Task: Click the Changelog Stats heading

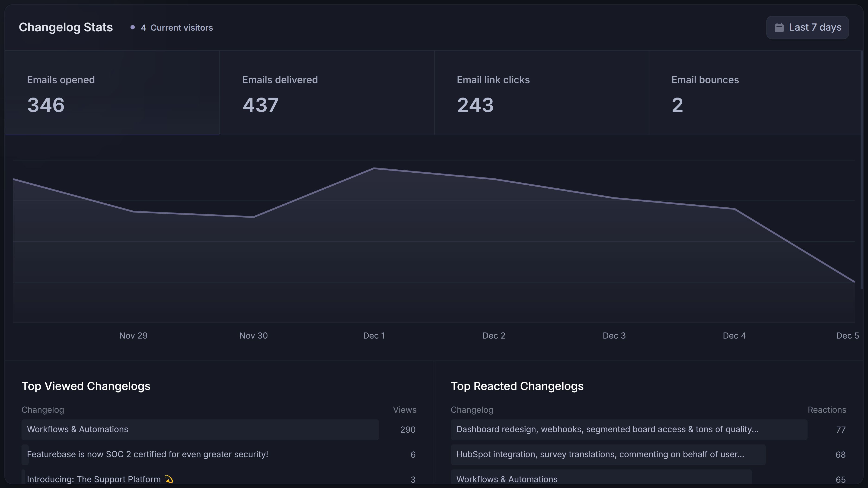Action: click(66, 27)
